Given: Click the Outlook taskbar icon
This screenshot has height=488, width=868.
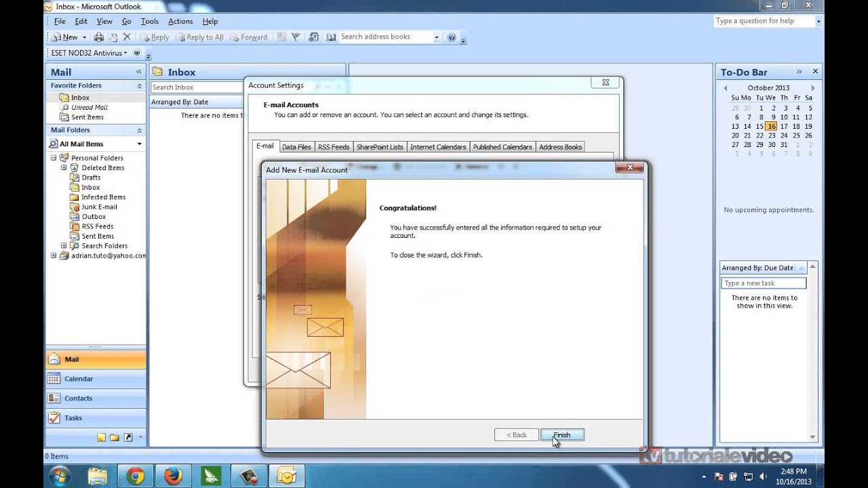Looking at the screenshot, I should (287, 476).
